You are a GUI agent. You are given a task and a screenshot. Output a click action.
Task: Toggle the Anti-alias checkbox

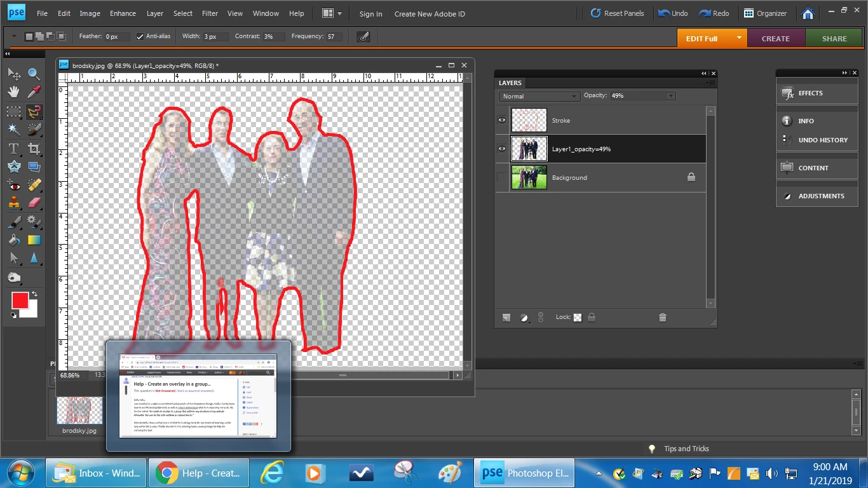coord(140,37)
